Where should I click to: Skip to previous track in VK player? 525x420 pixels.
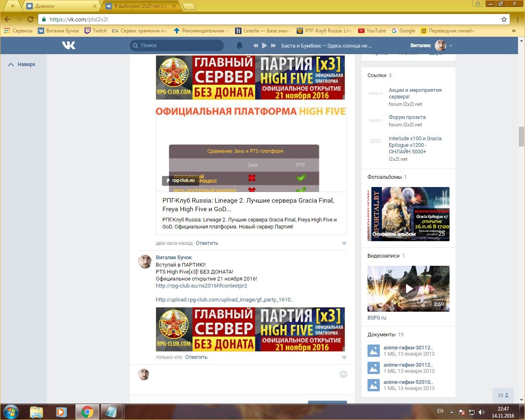coord(256,46)
